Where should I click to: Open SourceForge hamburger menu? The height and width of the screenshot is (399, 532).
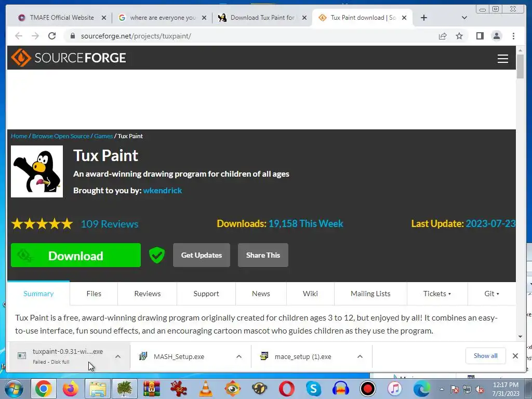pyautogui.click(x=503, y=59)
